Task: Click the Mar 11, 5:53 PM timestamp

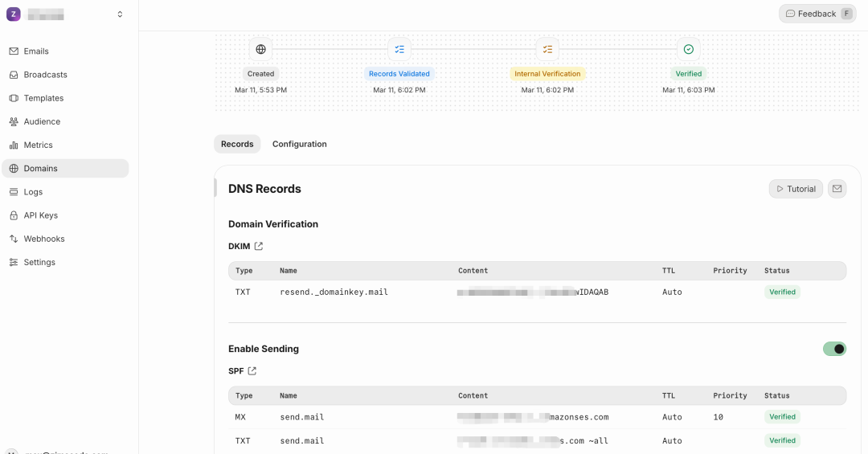Action: click(260, 90)
